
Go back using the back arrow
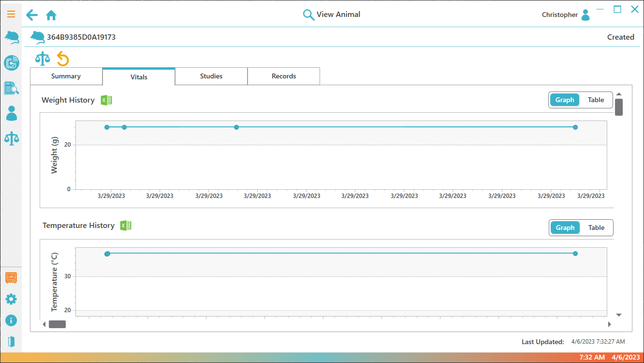pos(32,15)
